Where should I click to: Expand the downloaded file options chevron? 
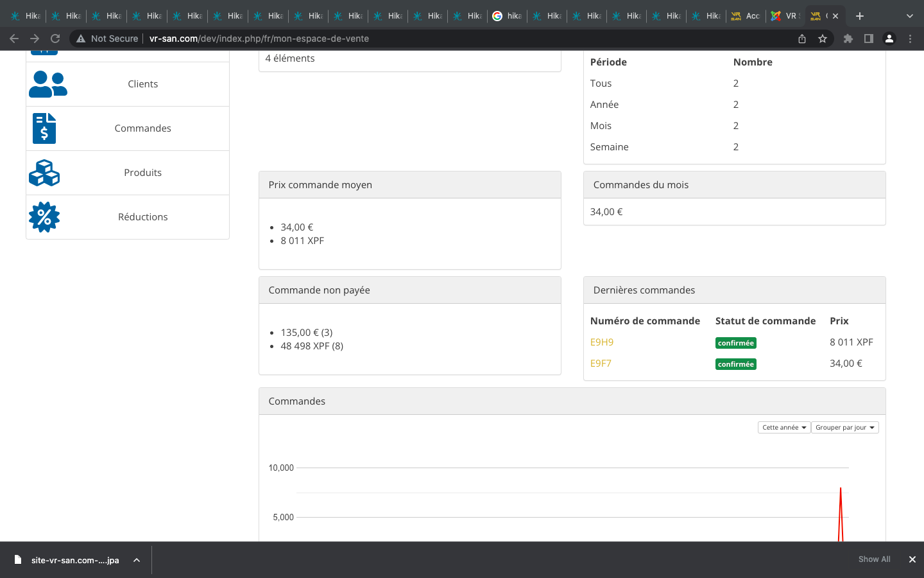click(x=137, y=560)
